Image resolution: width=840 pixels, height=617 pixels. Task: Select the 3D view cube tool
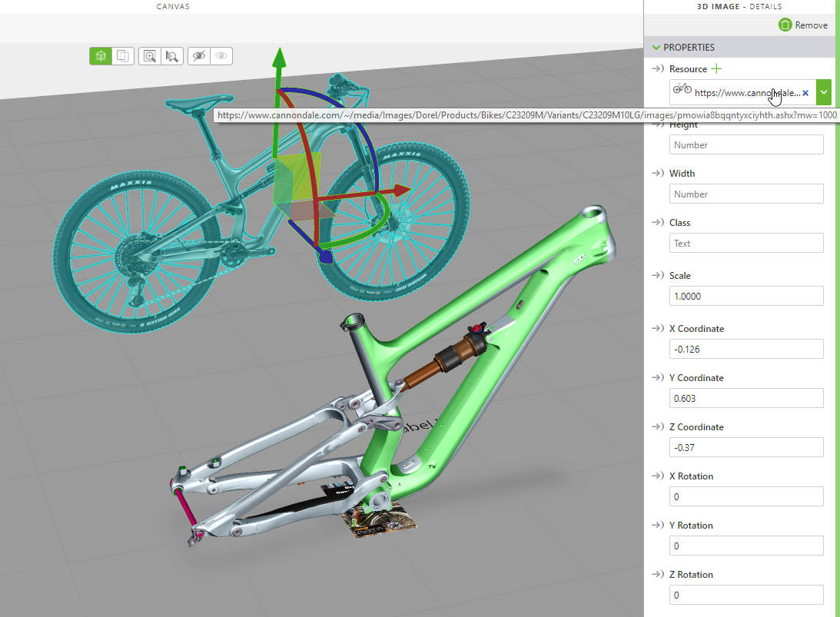tap(101, 55)
